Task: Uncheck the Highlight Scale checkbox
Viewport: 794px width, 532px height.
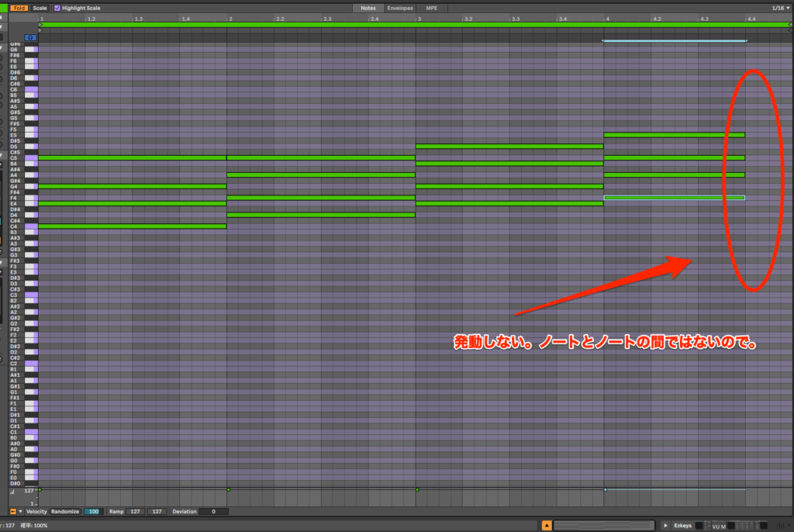Action: click(x=57, y=8)
